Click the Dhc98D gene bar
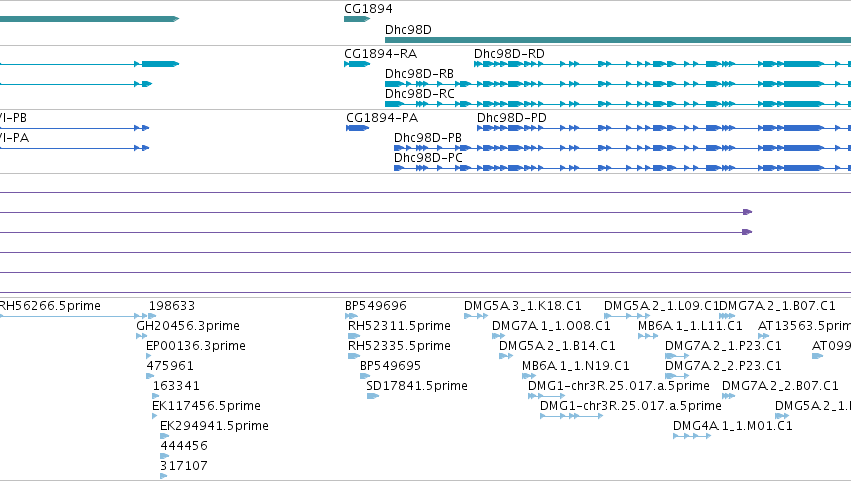Image resolution: width=851 pixels, height=481 pixels. 618,40
